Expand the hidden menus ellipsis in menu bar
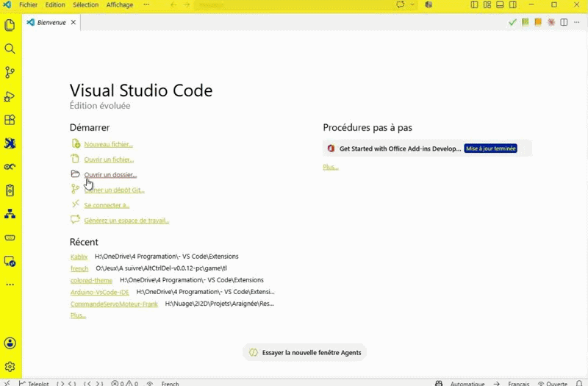The image size is (588, 386). coord(146,5)
